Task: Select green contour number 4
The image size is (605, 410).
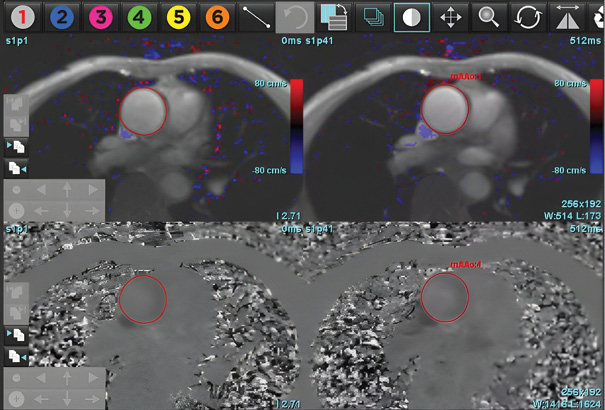Action: tap(140, 17)
